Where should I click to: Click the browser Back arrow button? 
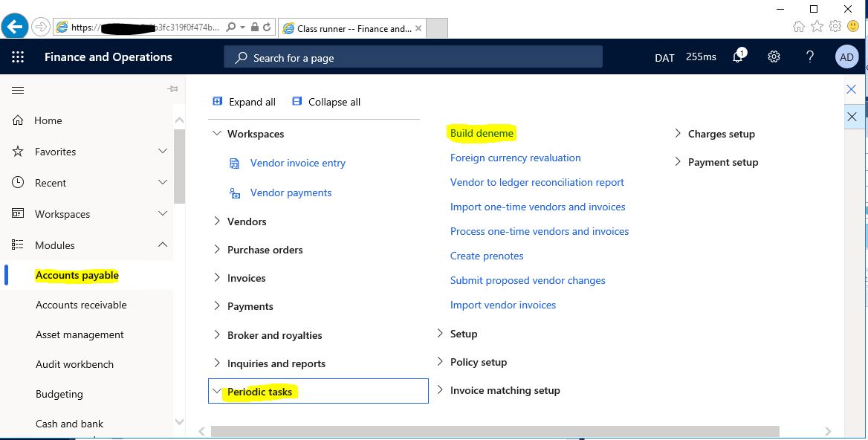tap(14, 26)
